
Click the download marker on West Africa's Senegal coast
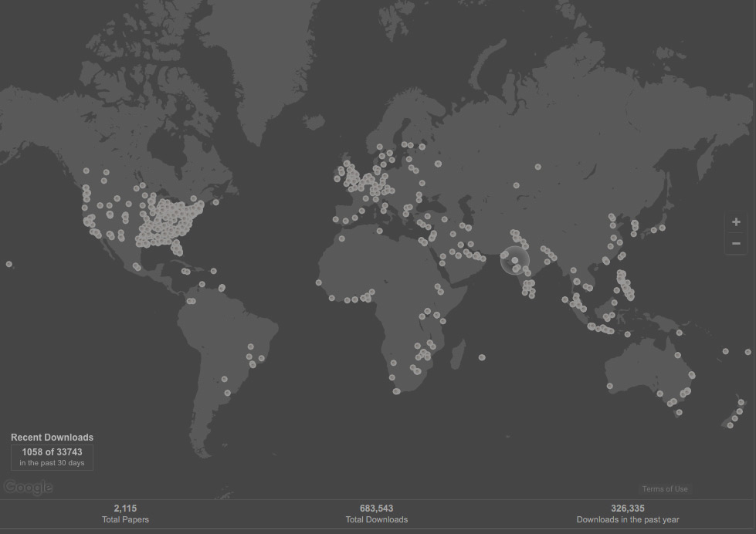[x=319, y=282]
